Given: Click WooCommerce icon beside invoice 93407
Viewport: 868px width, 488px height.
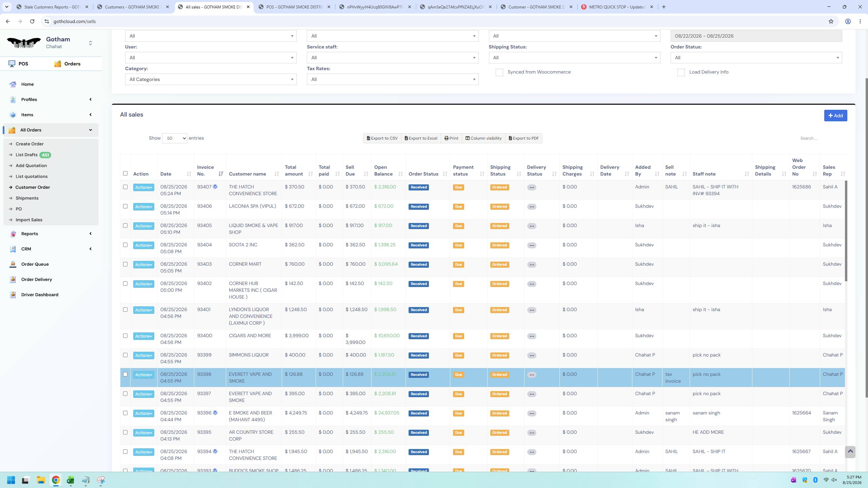Looking at the screenshot, I should coord(215,187).
